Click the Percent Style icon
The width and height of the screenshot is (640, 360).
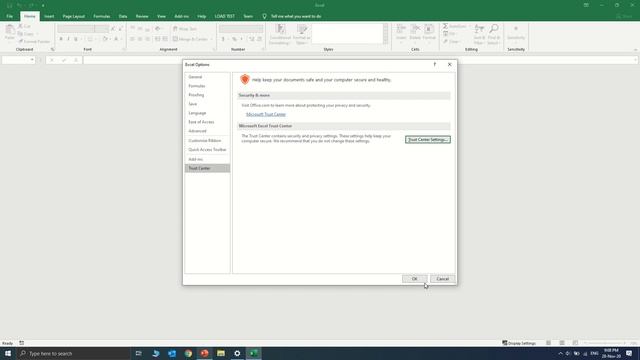coord(234,39)
